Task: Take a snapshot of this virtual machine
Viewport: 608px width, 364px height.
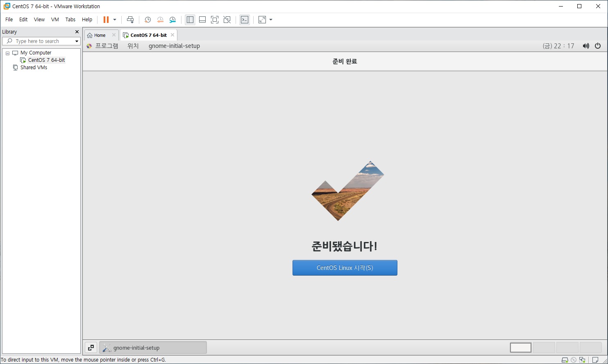Action: [x=148, y=20]
